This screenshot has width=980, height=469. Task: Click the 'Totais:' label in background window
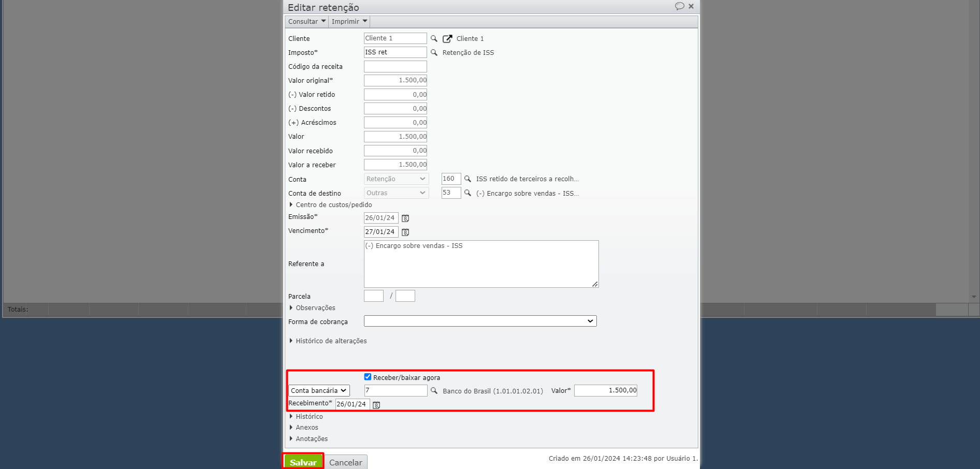tap(18, 309)
